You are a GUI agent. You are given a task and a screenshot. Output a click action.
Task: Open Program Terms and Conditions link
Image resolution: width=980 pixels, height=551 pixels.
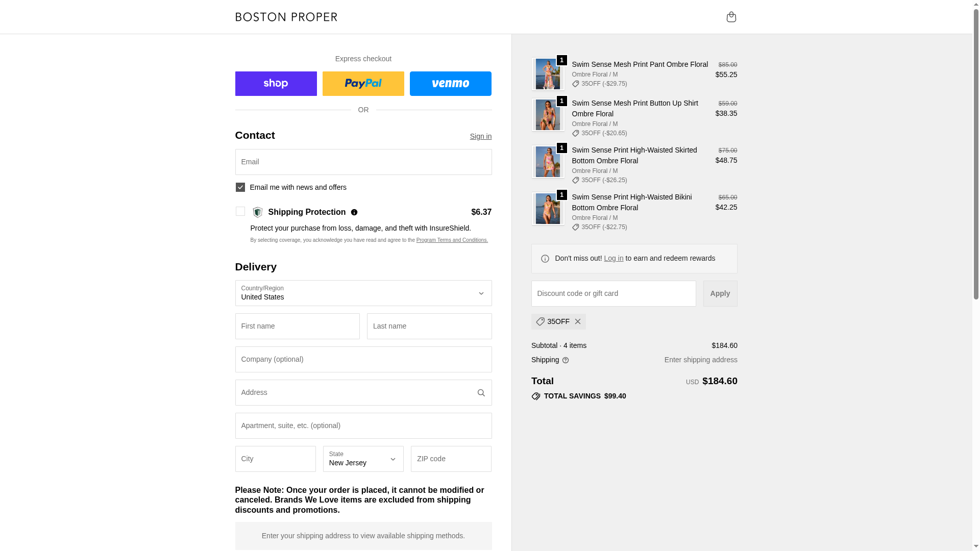coord(452,240)
